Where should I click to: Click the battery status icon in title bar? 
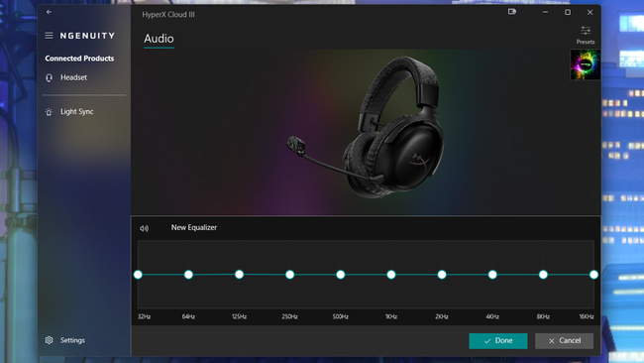point(512,12)
